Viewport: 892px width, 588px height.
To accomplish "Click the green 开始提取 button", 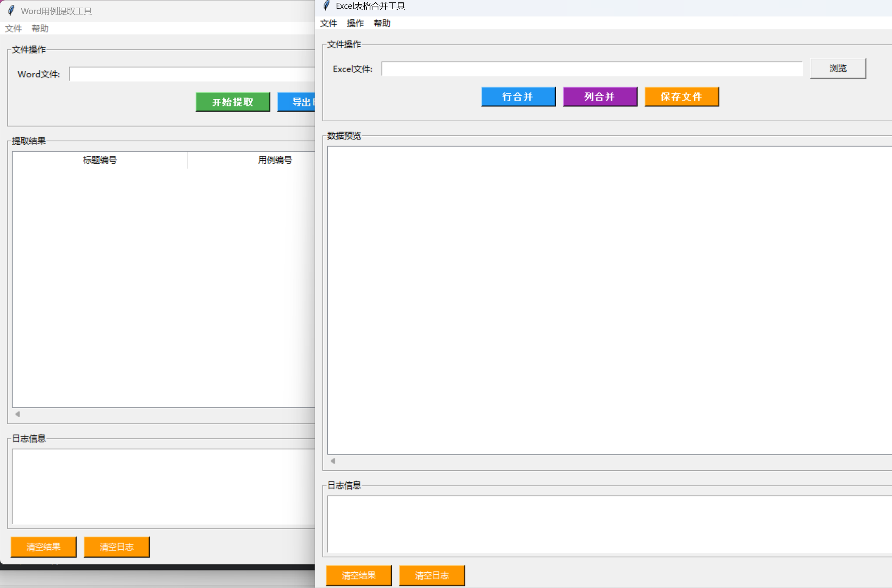I will pyautogui.click(x=233, y=102).
